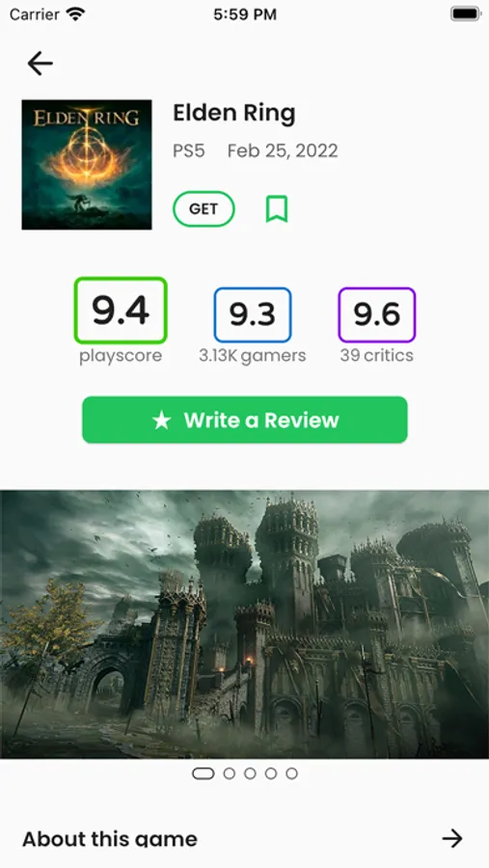The height and width of the screenshot is (868, 489).
Task: Jump to the second carousel screenshot dot
Action: click(x=230, y=773)
